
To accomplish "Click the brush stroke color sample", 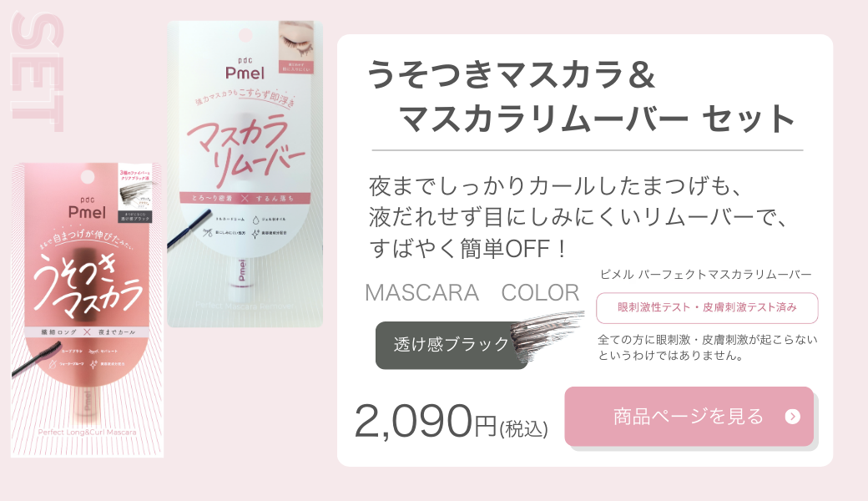I will point(548,333).
